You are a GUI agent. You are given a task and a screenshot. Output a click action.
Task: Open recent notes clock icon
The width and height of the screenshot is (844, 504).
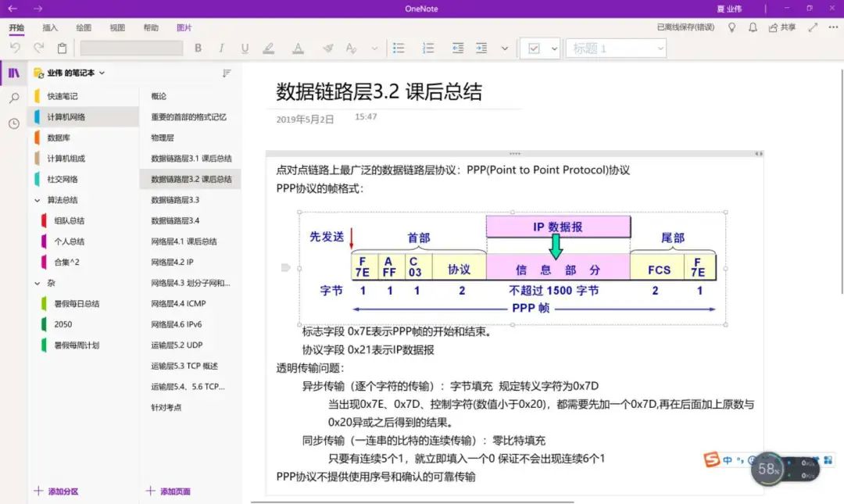14,123
